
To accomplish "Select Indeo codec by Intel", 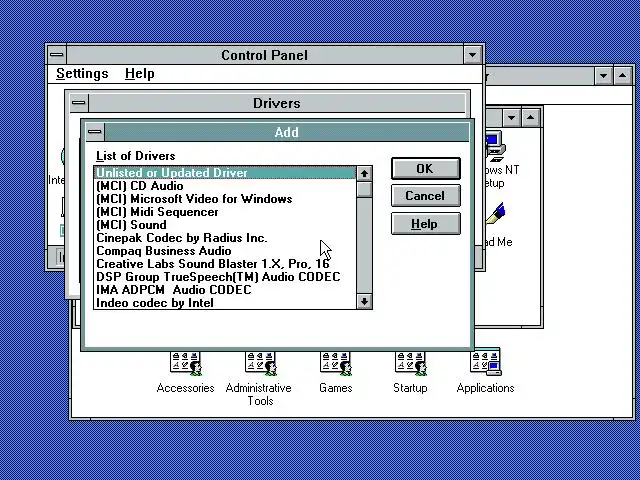I will [225, 303].
